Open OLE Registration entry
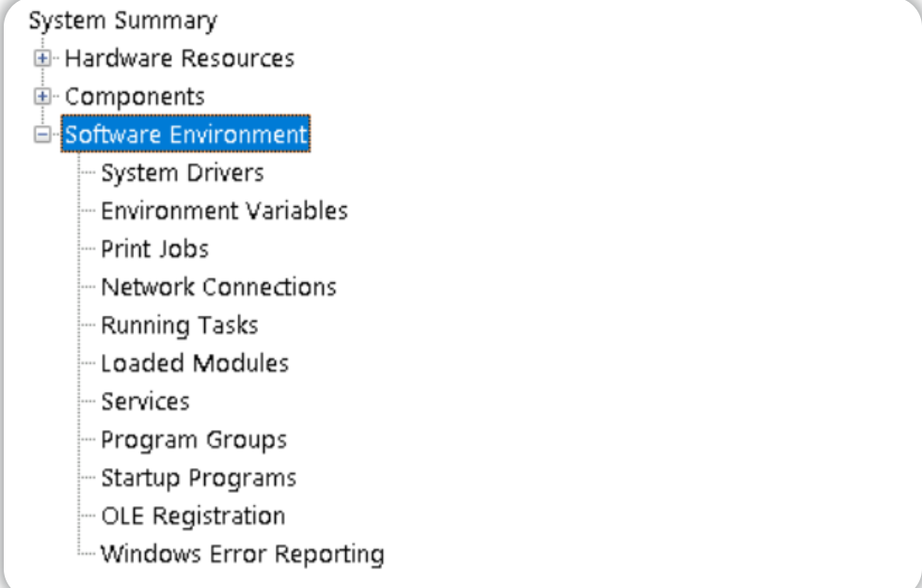The width and height of the screenshot is (922, 588). click(193, 516)
